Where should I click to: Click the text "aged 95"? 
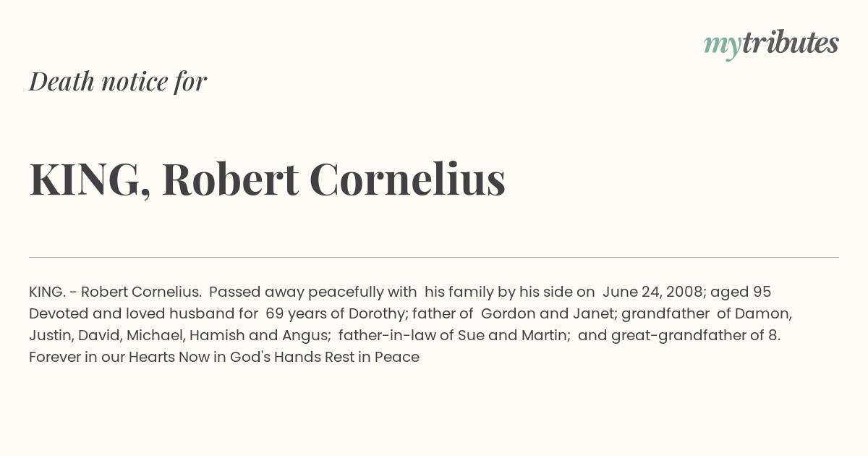point(741,292)
